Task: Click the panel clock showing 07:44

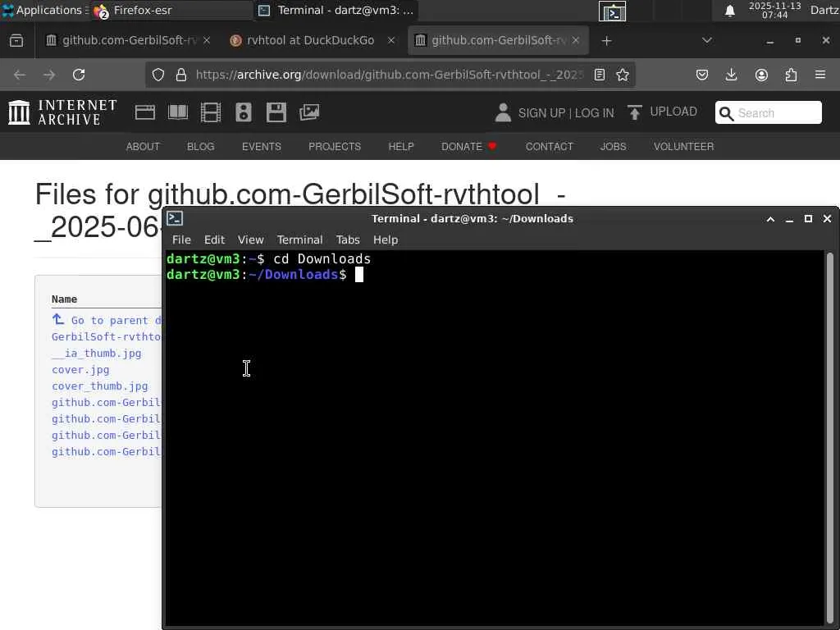Action: [x=774, y=10]
